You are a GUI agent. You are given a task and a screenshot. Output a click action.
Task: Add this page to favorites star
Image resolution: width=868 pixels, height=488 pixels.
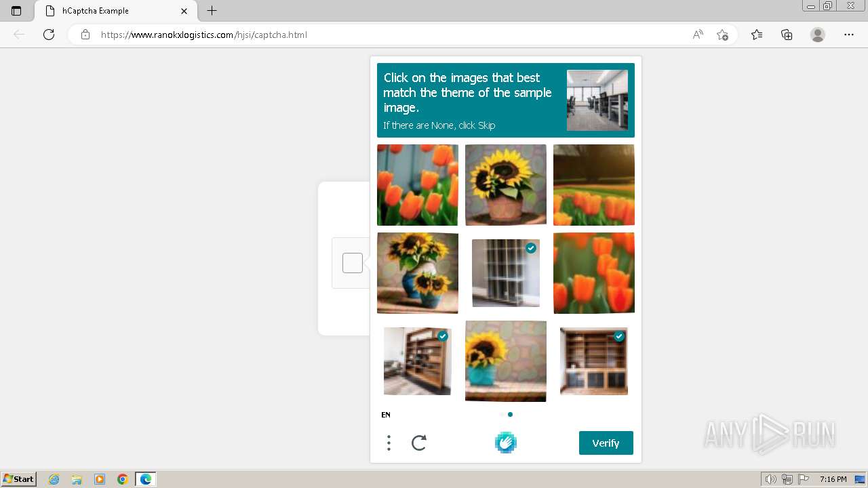pos(722,35)
